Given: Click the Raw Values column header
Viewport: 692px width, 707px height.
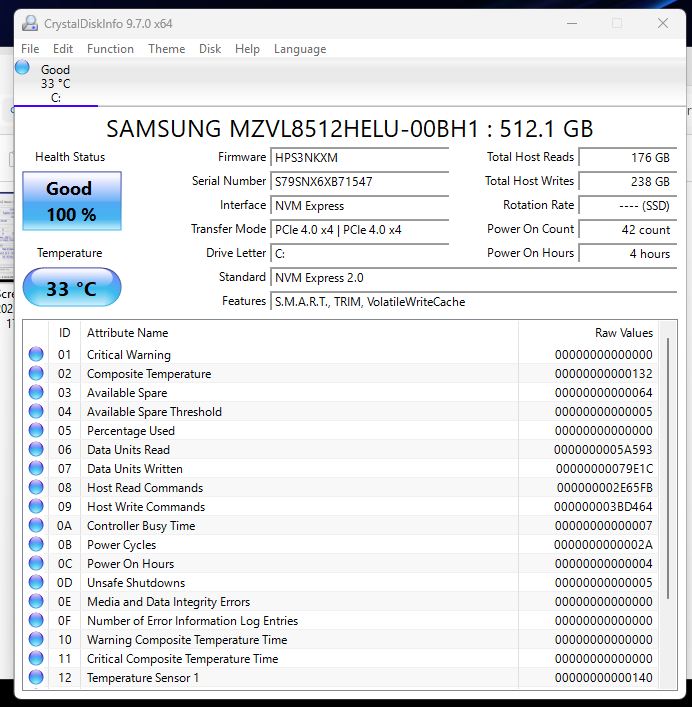Looking at the screenshot, I should click(x=588, y=333).
